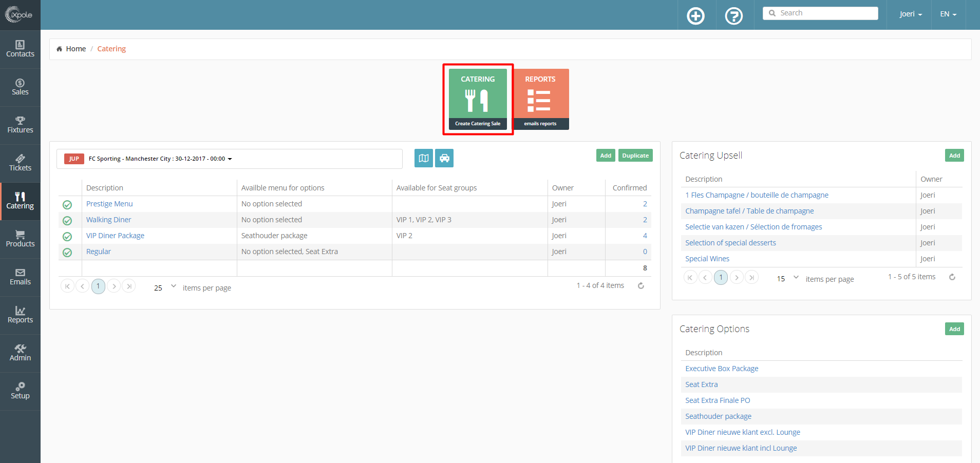
Task: Open Executive Box Package option
Action: coord(722,369)
